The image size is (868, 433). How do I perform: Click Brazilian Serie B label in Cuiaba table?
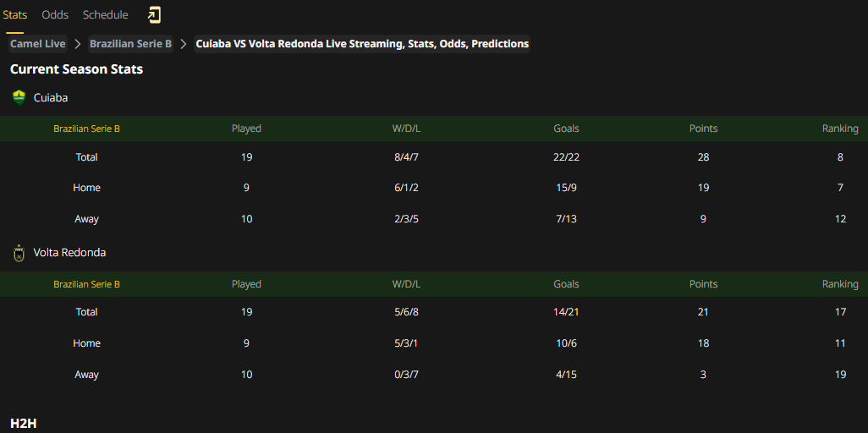coord(87,129)
